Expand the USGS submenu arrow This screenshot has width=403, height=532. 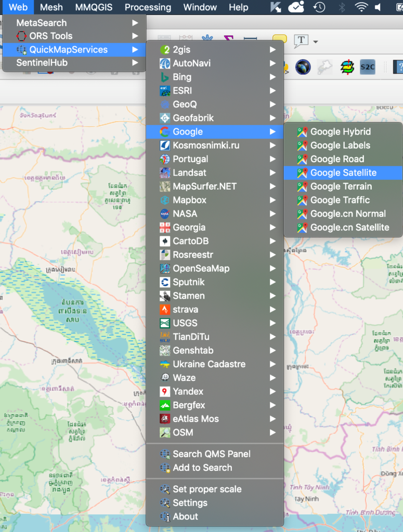(272, 323)
